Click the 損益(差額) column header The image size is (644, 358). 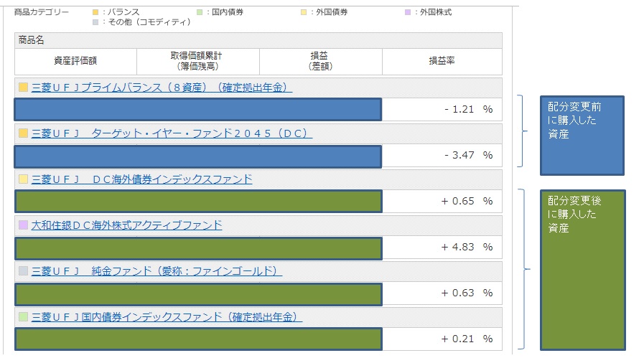coord(321,61)
